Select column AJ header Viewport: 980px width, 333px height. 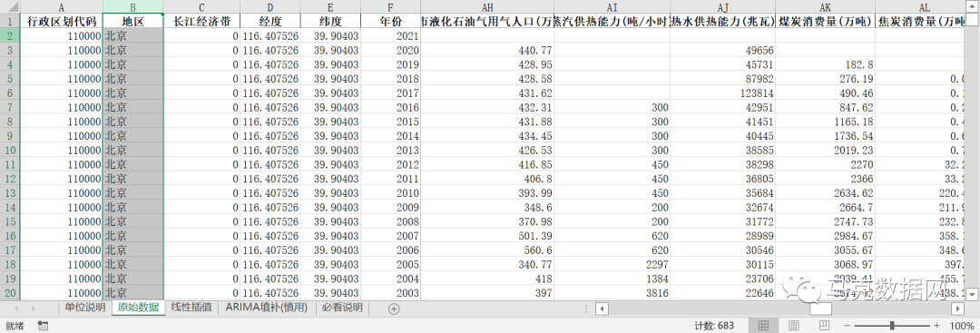723,7
